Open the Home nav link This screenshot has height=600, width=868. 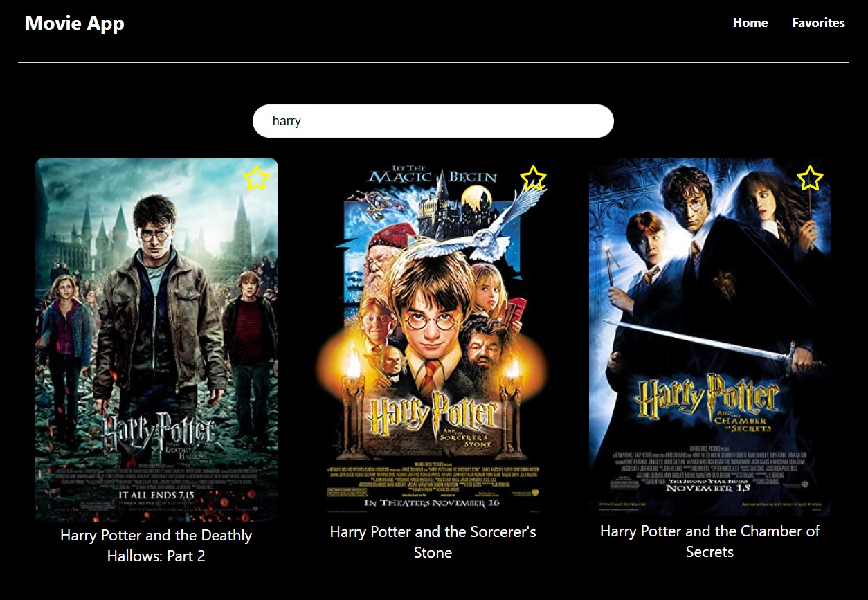pyautogui.click(x=750, y=23)
